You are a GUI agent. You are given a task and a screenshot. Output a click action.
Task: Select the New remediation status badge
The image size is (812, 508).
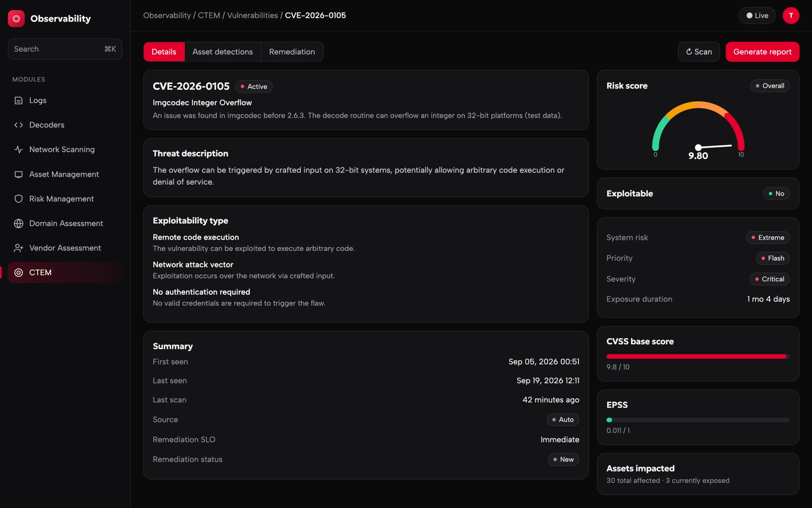[563, 460]
